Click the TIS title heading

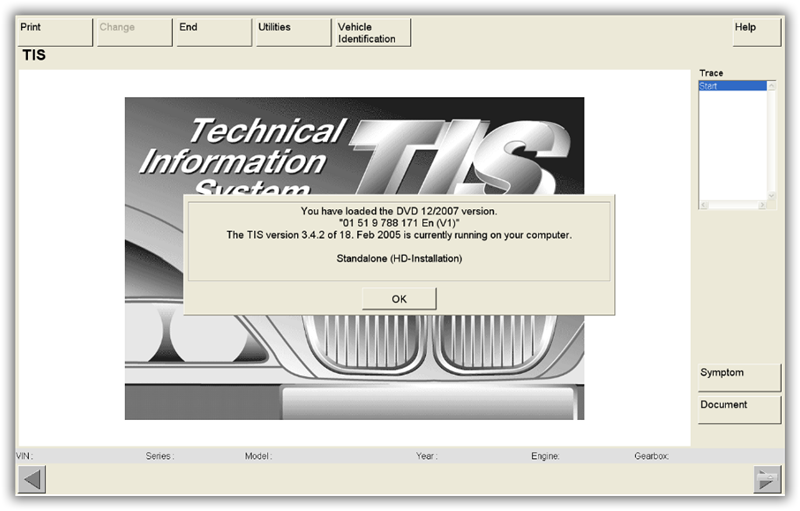pyautogui.click(x=34, y=55)
